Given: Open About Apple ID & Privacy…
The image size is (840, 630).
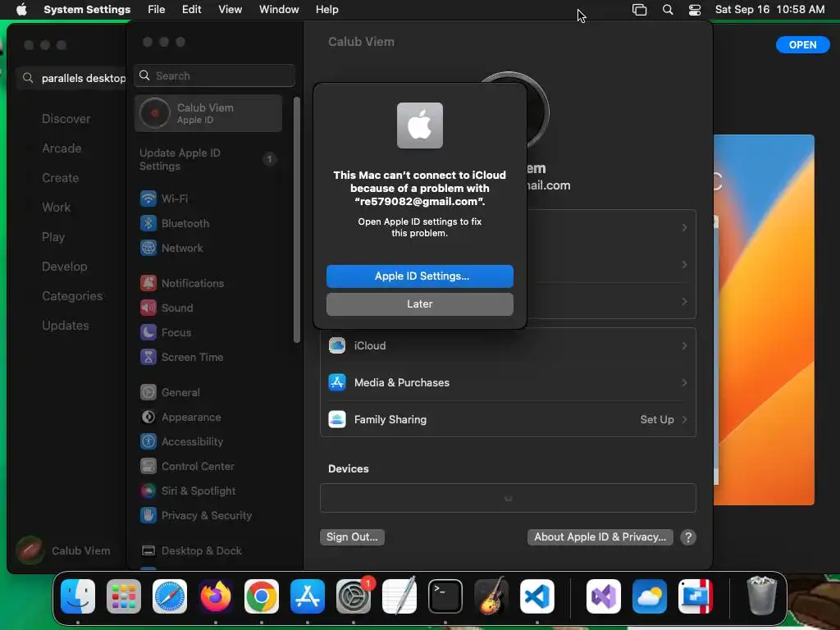Looking at the screenshot, I should [x=600, y=536].
